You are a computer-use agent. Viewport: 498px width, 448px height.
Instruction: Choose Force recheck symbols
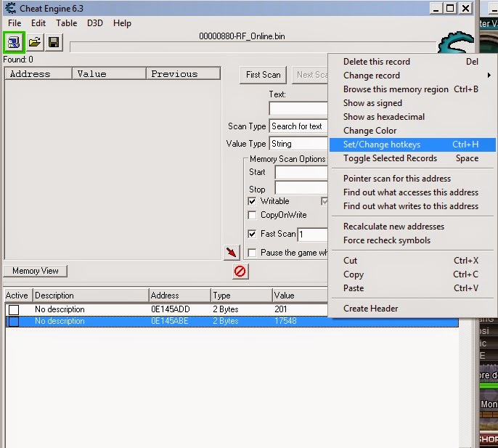[x=412, y=240]
